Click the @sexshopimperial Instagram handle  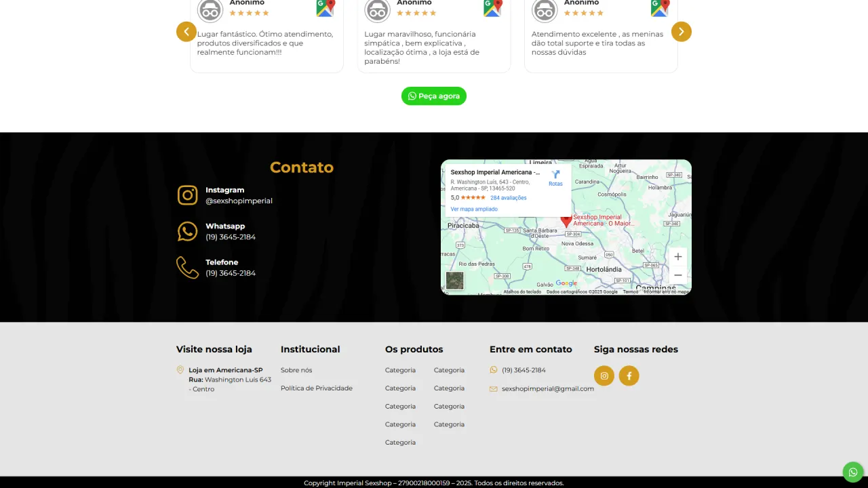pos(239,201)
